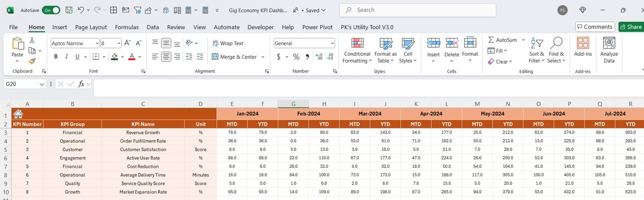Open the PK's Utility Tool V3.0 tab
Screen dimensions: 644x200
tap(367, 27)
